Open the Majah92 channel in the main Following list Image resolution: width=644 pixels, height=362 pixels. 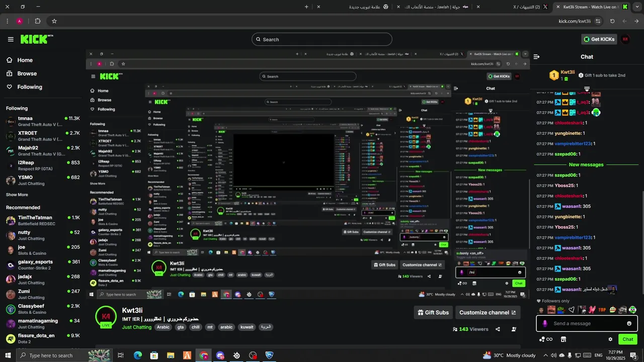(x=43, y=151)
